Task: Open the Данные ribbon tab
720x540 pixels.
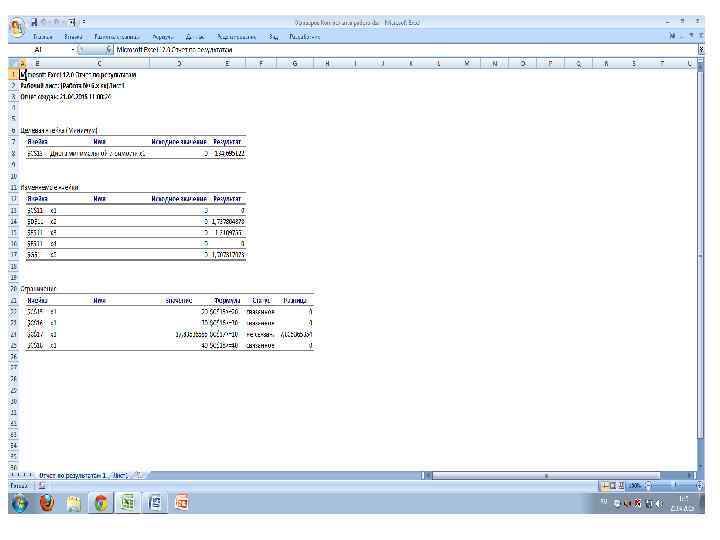Action: (x=195, y=37)
